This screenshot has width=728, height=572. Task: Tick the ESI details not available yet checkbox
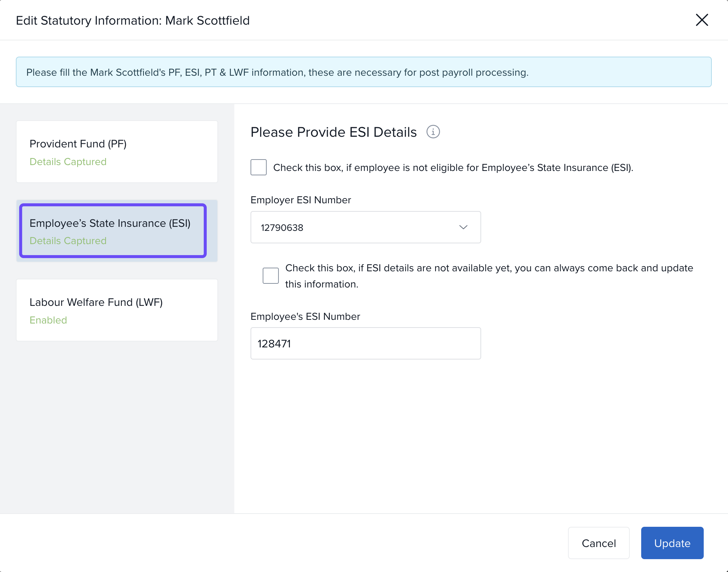[271, 276]
